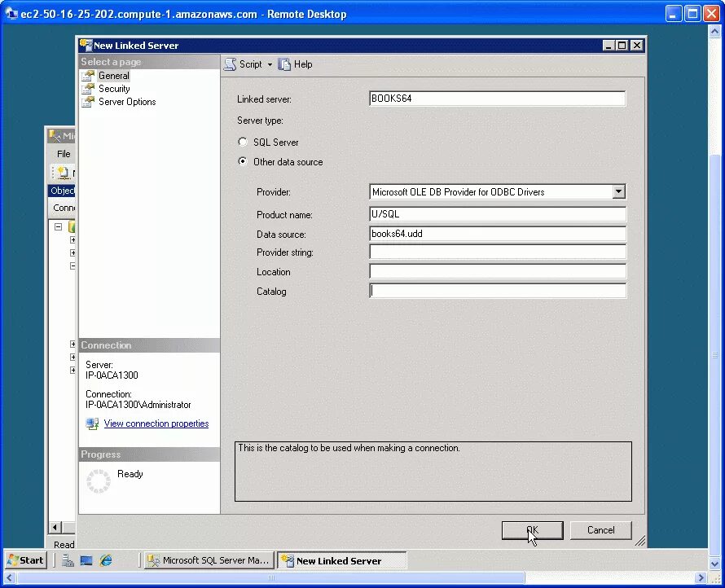Image resolution: width=725 pixels, height=588 pixels.
Task: Click the Linked server name field
Action: (x=497, y=99)
